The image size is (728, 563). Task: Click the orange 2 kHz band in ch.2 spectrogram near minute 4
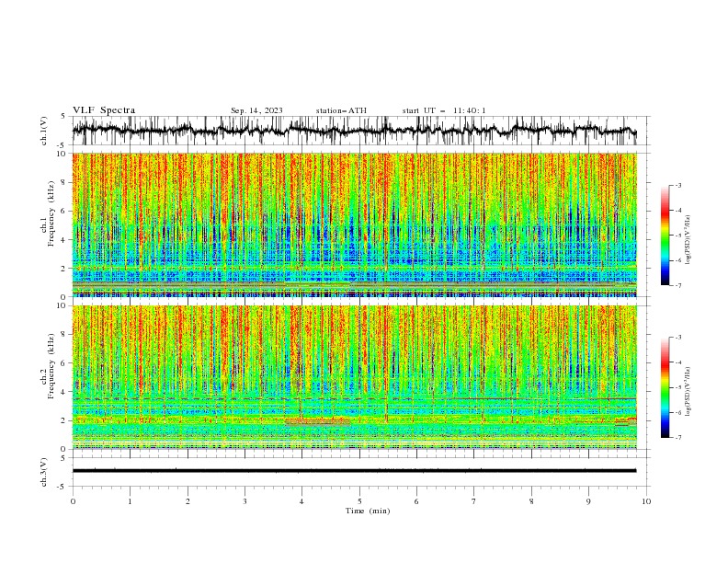point(317,421)
